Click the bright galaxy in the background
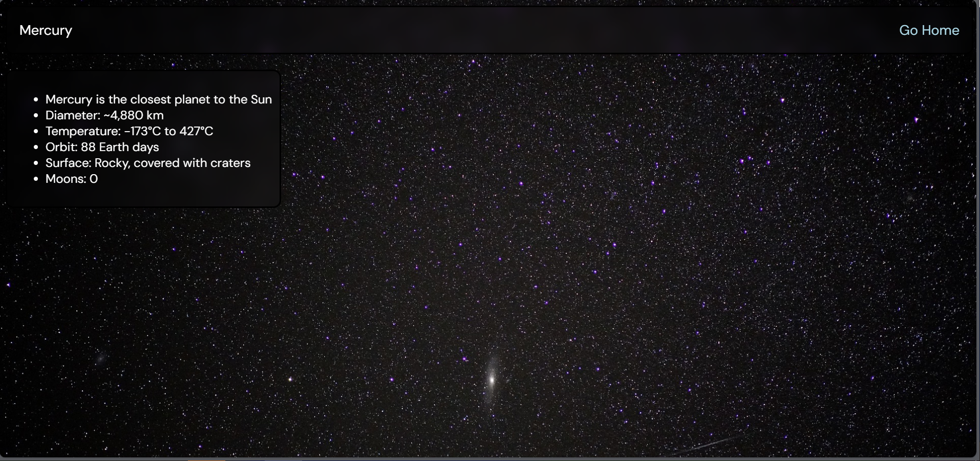This screenshot has width=980, height=461. point(492,380)
